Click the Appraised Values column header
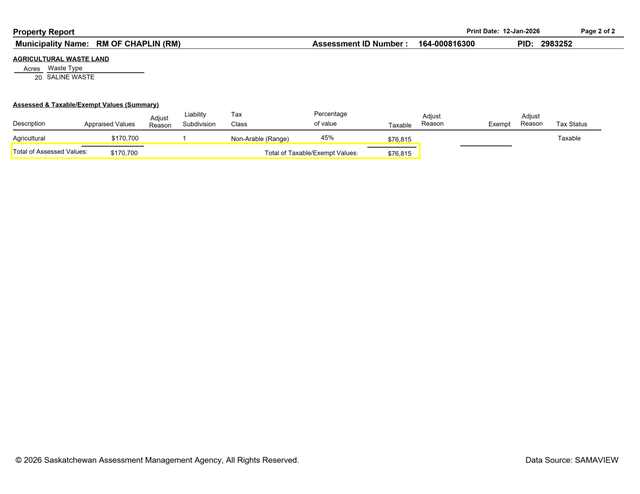640x494 pixels. pos(109,124)
